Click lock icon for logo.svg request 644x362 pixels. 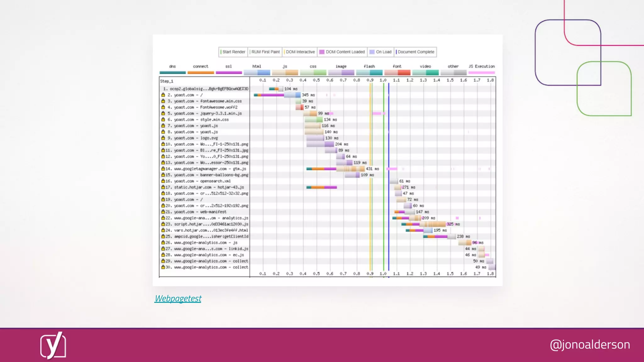pos(163,138)
